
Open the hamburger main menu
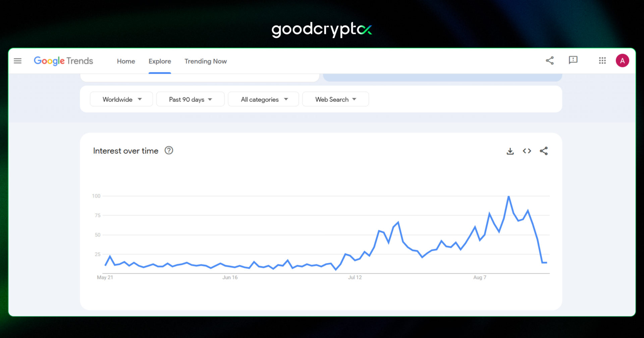[x=17, y=61]
